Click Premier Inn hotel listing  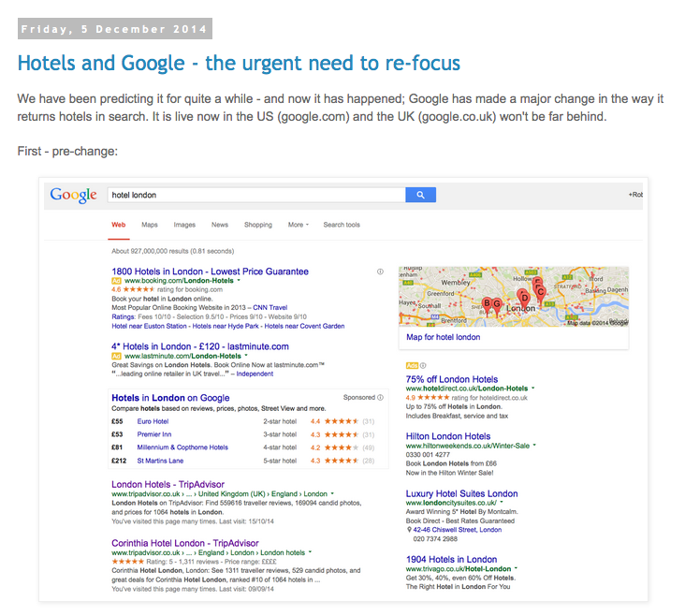(154, 434)
